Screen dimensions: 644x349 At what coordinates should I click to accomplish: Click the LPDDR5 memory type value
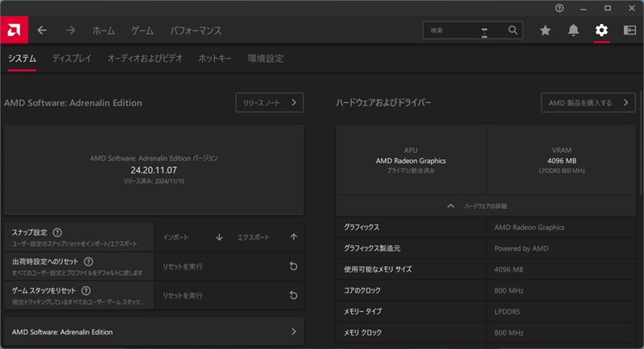click(x=507, y=312)
